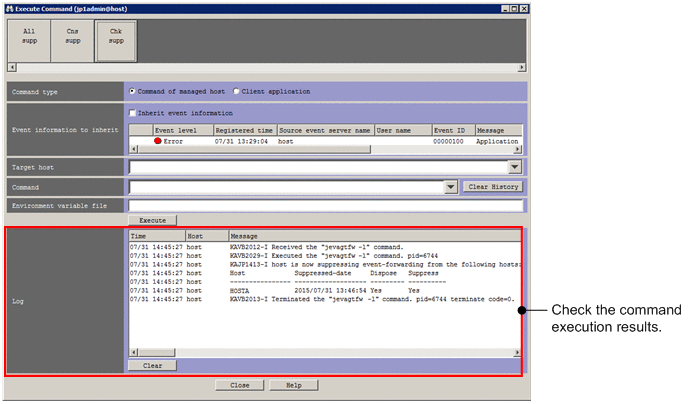Click the Close button at bottom
This screenshot has width=689, height=404.
(x=240, y=384)
